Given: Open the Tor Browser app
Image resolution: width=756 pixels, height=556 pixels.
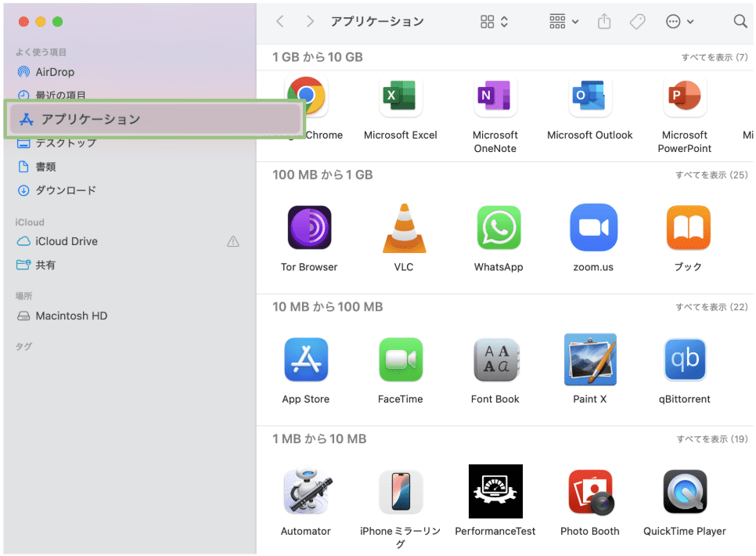Looking at the screenshot, I should [308, 228].
